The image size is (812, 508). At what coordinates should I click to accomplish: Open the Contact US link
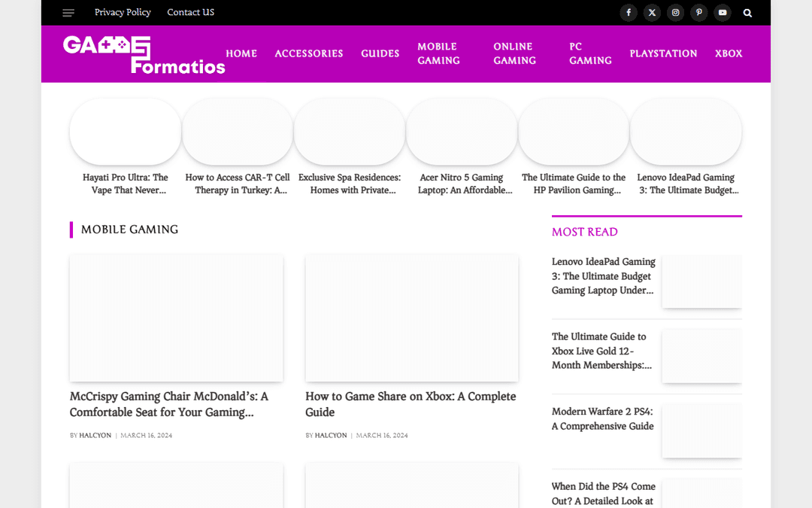(x=190, y=13)
